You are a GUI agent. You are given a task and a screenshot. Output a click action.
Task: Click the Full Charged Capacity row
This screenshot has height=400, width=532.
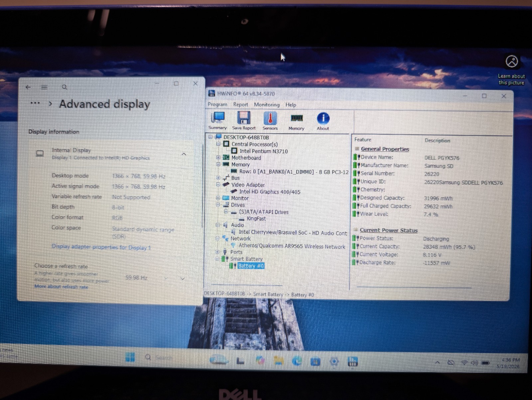403,206
